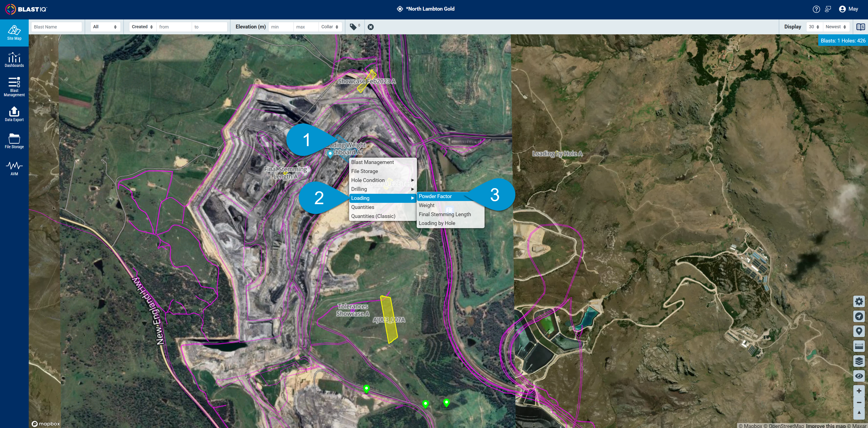Choose Weight from Loading submenu

coord(451,205)
